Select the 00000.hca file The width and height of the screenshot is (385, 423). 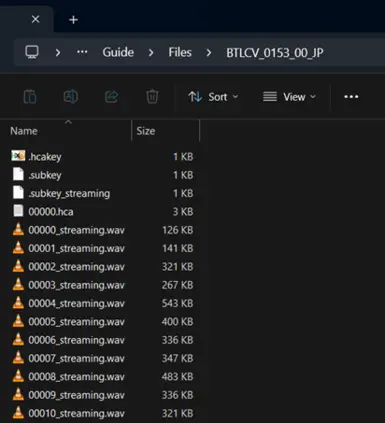click(51, 212)
